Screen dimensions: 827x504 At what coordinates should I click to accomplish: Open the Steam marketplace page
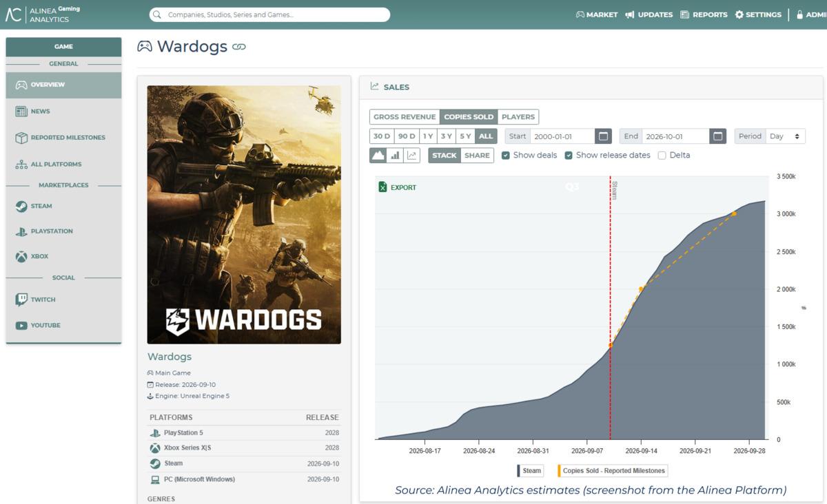(63, 206)
